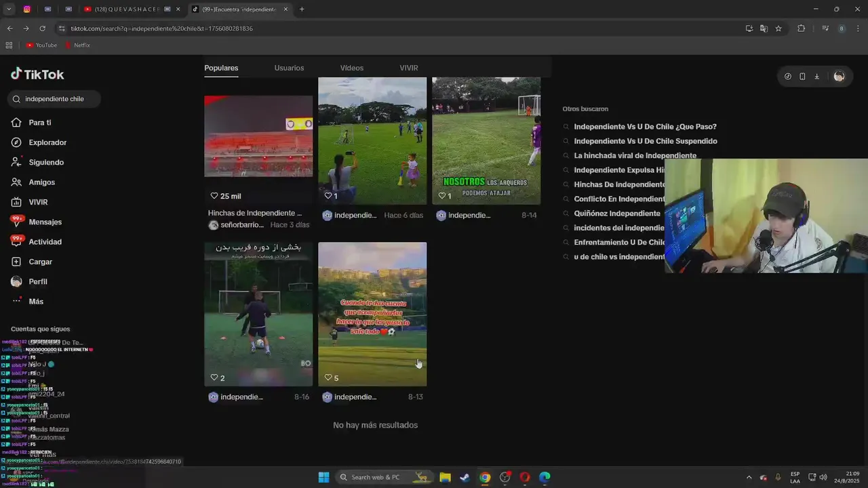Screen dimensions: 868x488
Task: Open the NOSOTROS LOS ARQUEROS video thumbnail
Action: (486, 140)
